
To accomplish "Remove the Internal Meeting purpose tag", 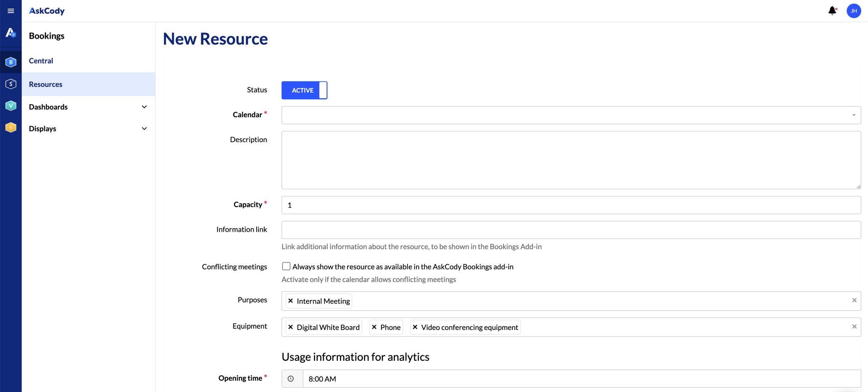I will pyautogui.click(x=290, y=301).
